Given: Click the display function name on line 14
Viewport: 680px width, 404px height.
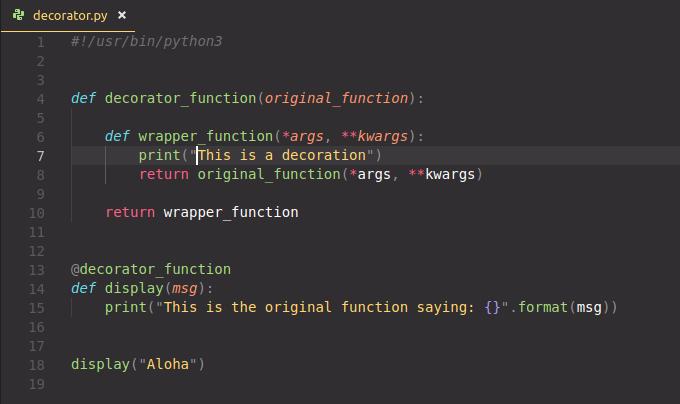Looking at the screenshot, I should pos(134,289).
